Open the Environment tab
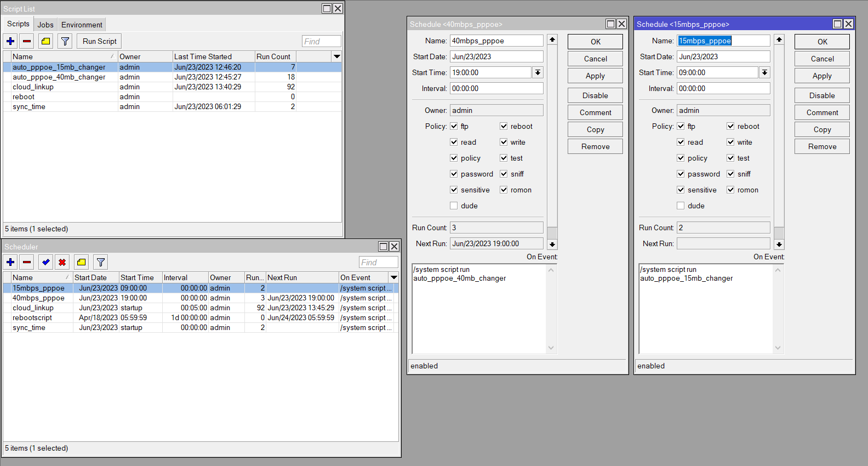This screenshot has height=466, width=868. point(82,25)
